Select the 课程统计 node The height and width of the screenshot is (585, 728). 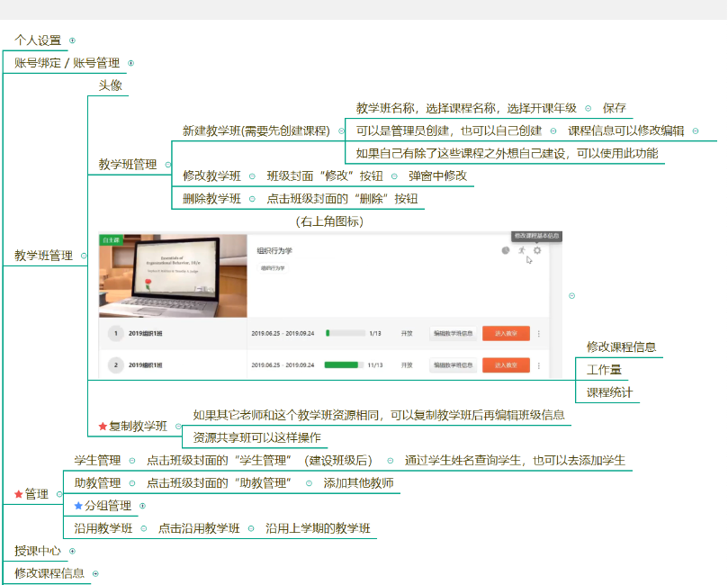[609, 392]
